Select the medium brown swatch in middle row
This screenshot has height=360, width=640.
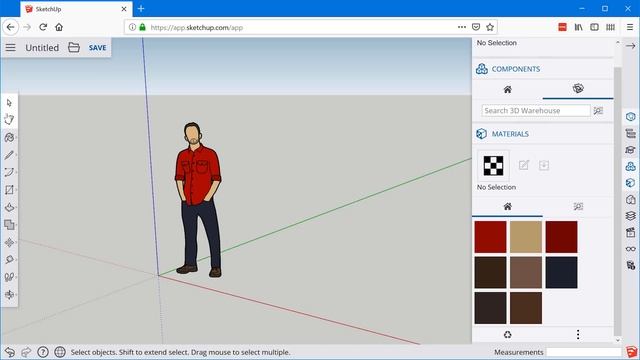[526, 272]
